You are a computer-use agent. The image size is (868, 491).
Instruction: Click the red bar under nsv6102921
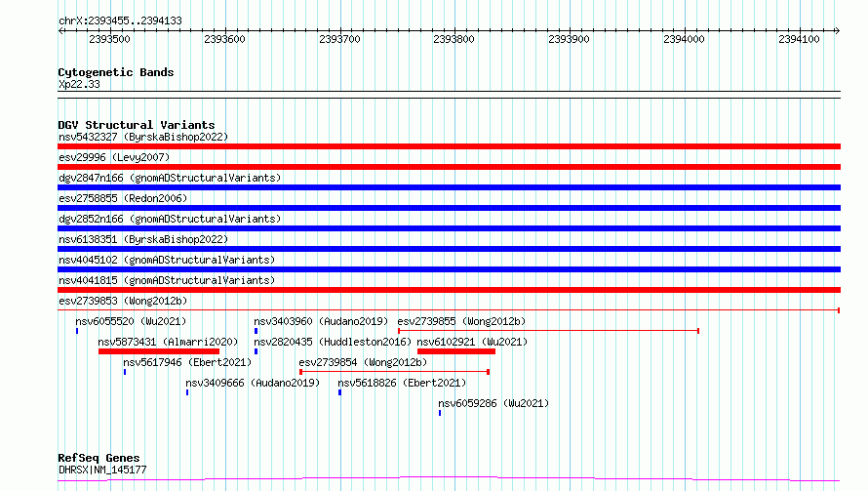[456, 351]
